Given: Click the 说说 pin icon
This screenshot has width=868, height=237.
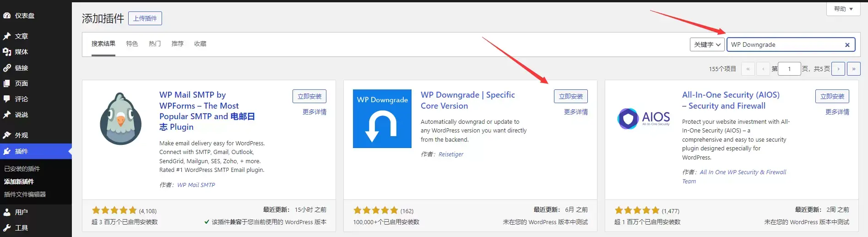Looking at the screenshot, I should [x=7, y=115].
